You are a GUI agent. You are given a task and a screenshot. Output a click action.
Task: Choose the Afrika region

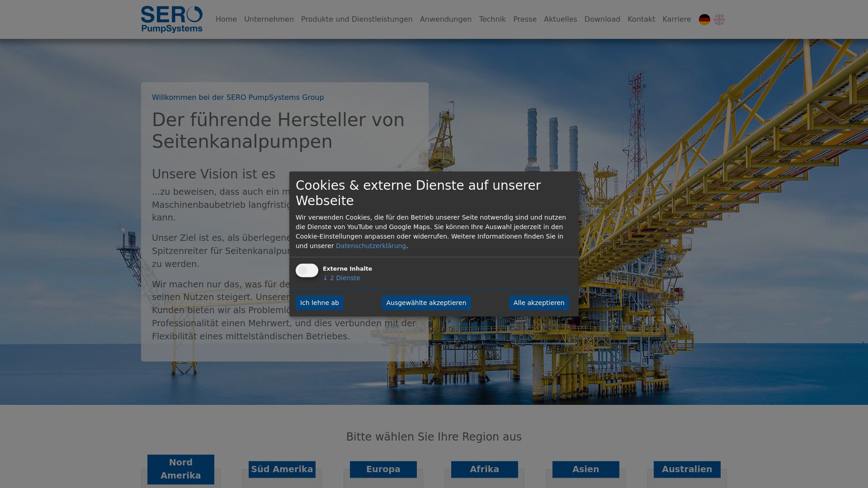coord(485,469)
